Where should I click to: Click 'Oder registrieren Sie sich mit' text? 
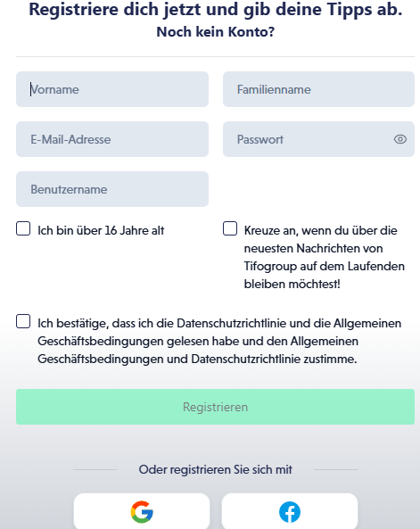point(216,469)
